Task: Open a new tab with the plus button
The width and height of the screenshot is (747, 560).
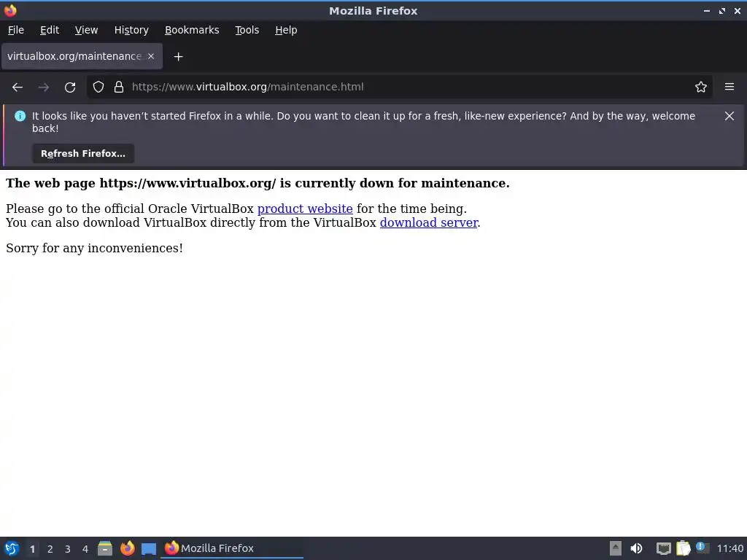Action: tap(178, 57)
